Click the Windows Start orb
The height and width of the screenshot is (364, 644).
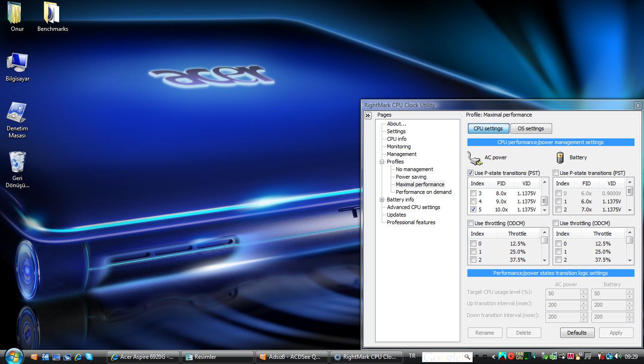tap(14, 356)
